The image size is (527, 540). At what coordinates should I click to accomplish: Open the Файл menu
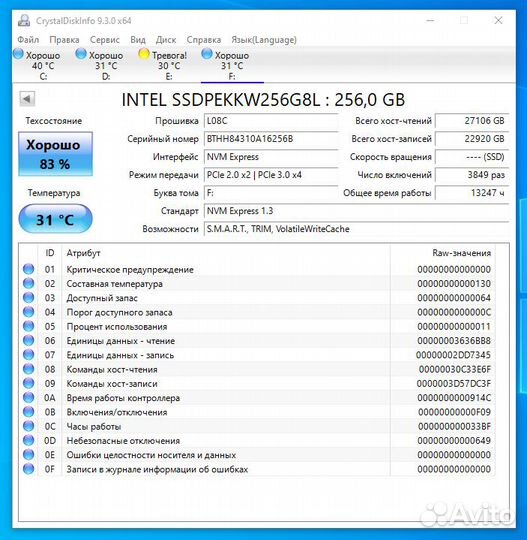pos(28,40)
